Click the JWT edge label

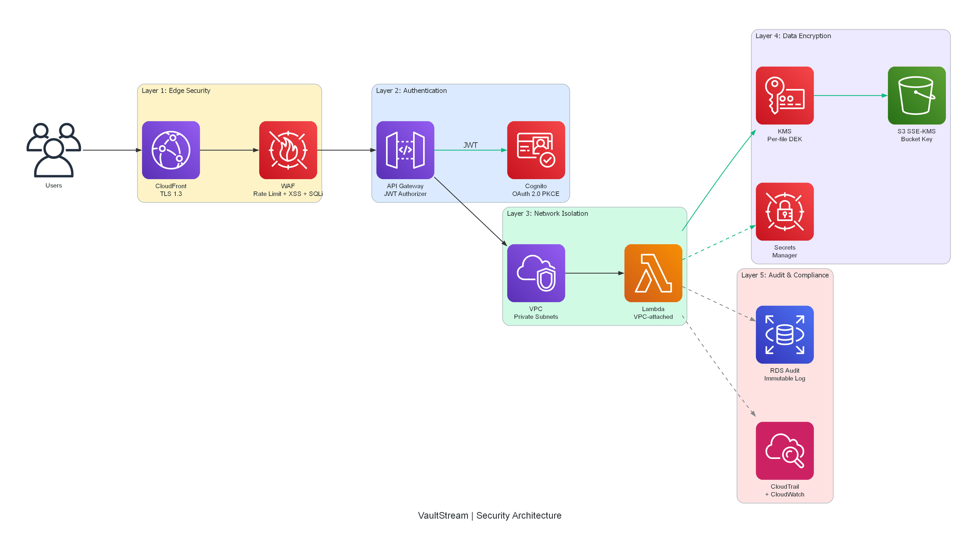pyautogui.click(x=471, y=145)
